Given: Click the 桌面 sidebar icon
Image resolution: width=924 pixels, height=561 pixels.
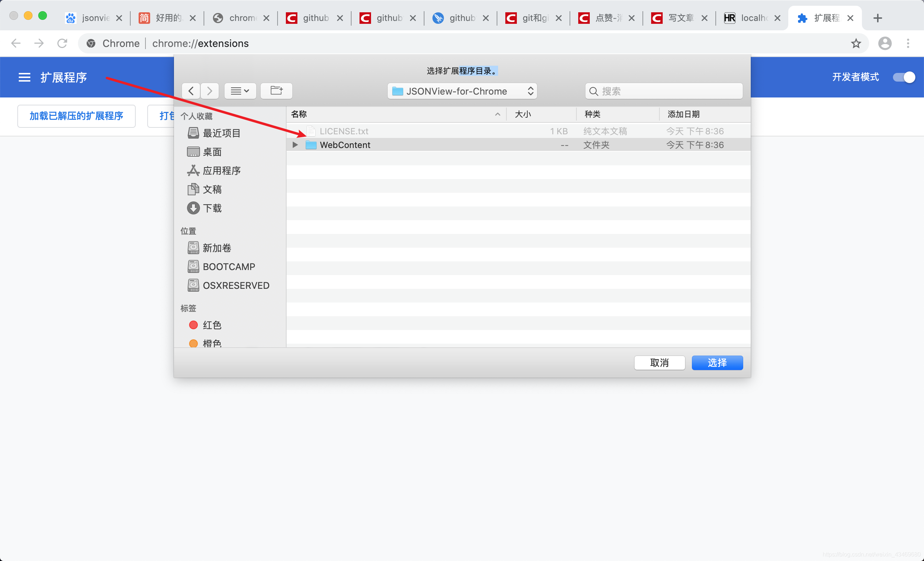Looking at the screenshot, I should (x=193, y=152).
